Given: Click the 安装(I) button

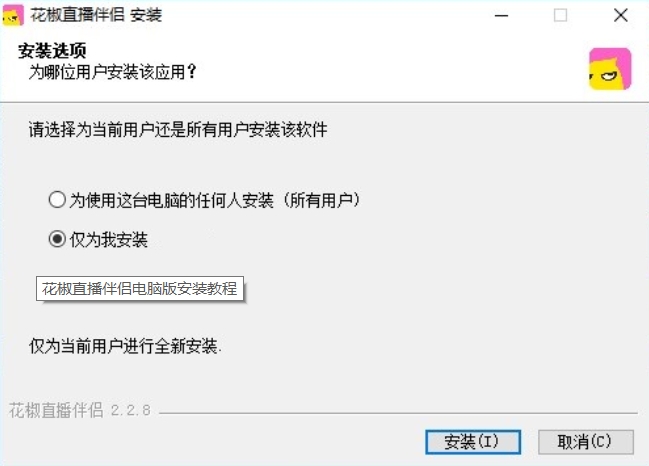Looking at the screenshot, I should tap(473, 442).
